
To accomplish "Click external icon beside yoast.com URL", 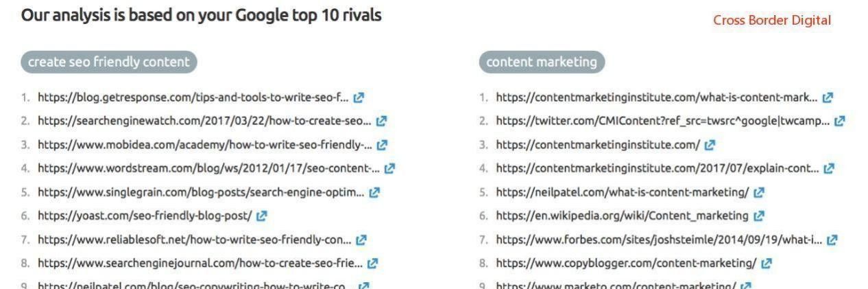I will click(x=261, y=216).
